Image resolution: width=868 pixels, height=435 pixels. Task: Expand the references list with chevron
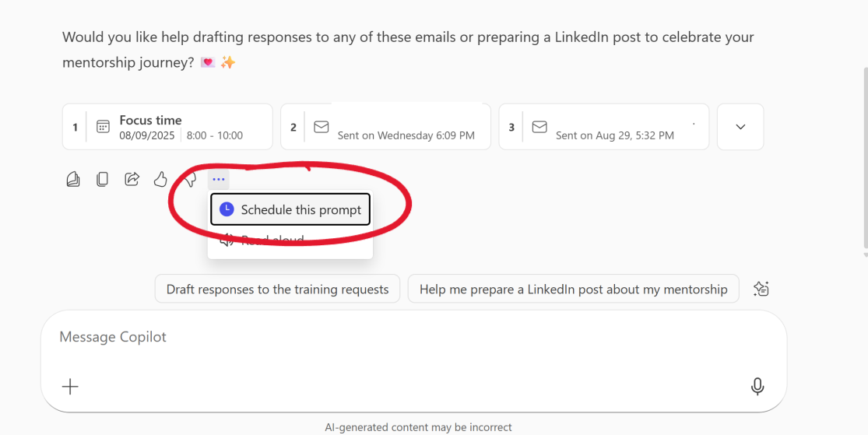coord(740,127)
